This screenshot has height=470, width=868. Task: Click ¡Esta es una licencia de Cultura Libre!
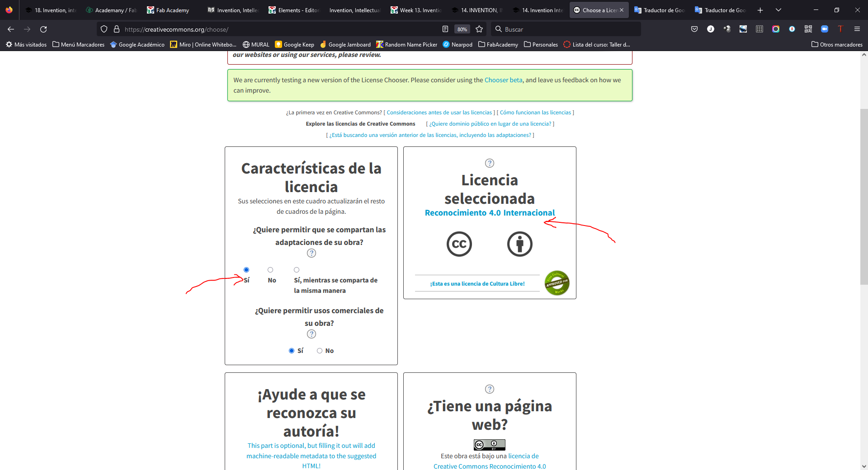(477, 284)
